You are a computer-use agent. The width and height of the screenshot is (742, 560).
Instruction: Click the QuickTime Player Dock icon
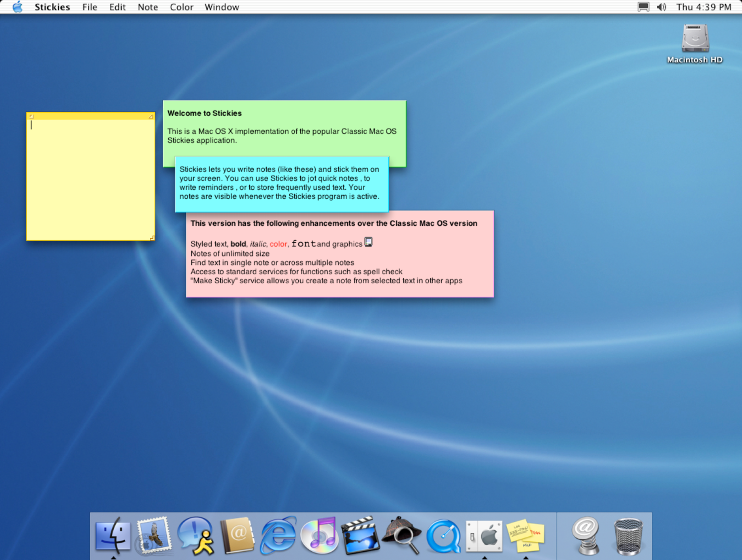(x=443, y=536)
